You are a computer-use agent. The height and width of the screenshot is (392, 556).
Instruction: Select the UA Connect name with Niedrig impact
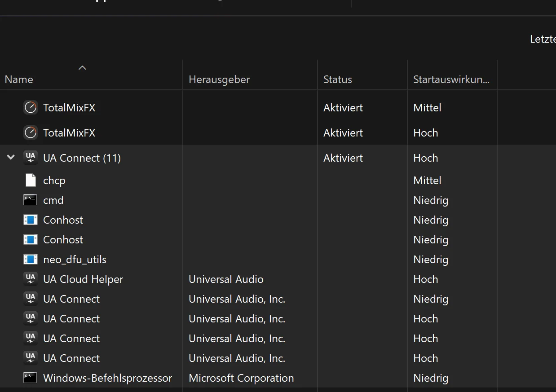pos(71,299)
